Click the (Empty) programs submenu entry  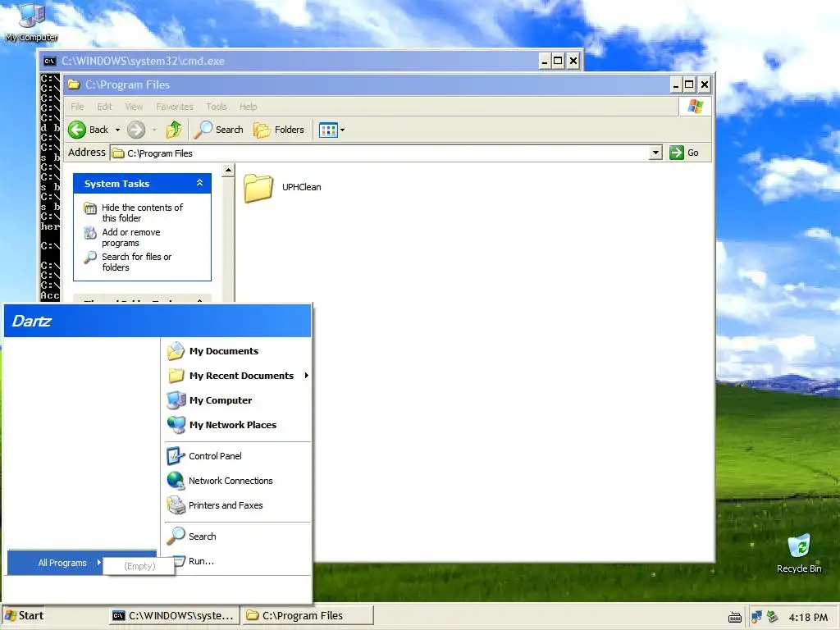139,566
